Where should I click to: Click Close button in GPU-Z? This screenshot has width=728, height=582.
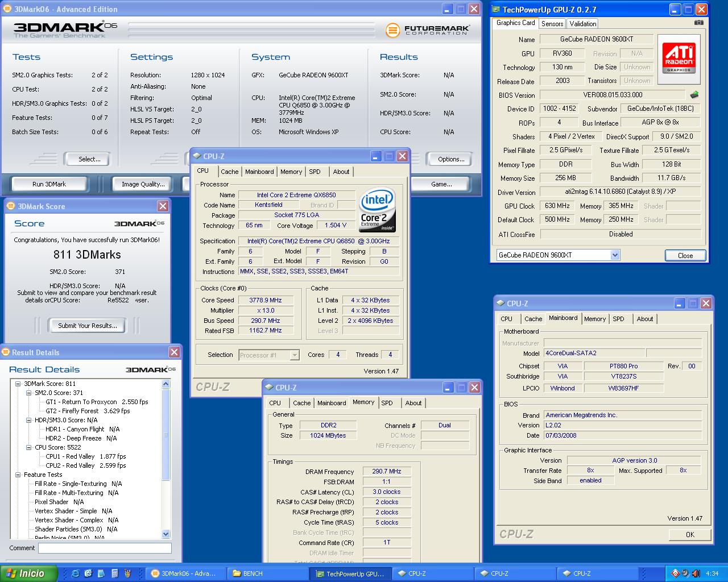tap(685, 256)
